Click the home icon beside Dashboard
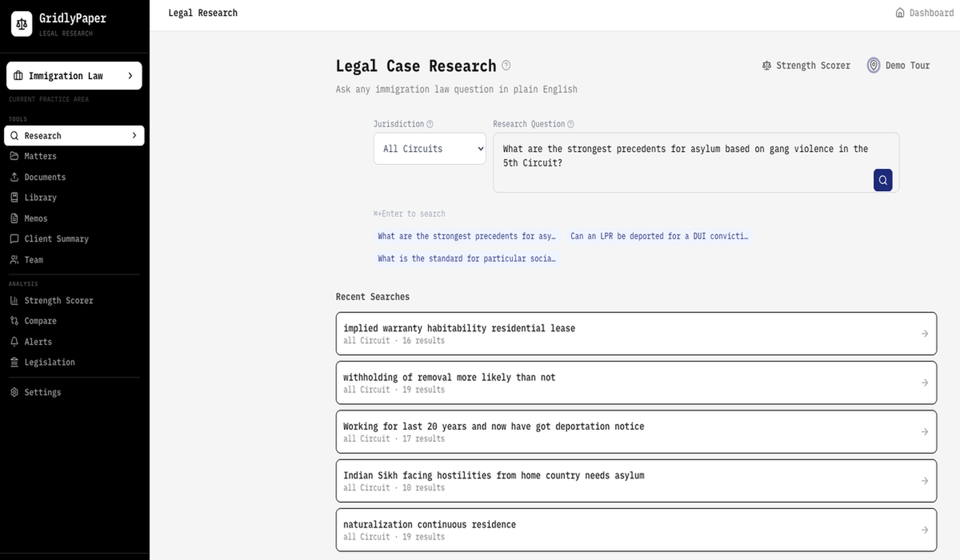Screen dimensions: 960x560 pyautogui.click(x=900, y=13)
